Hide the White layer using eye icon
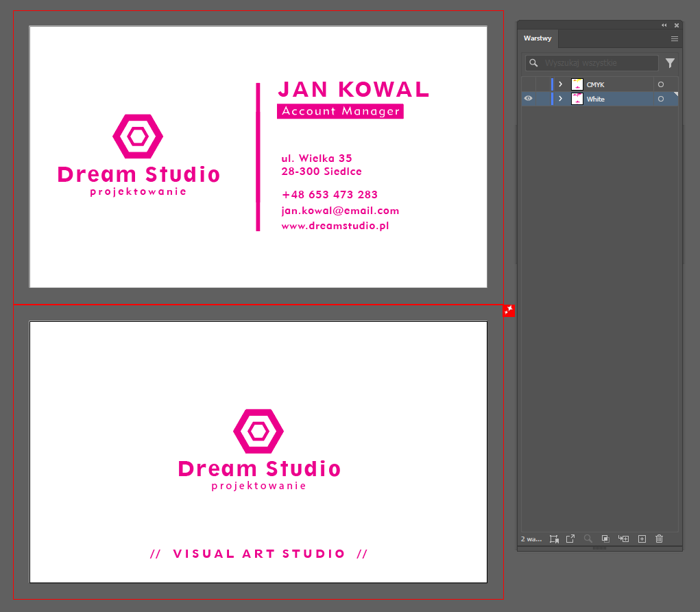 point(528,99)
